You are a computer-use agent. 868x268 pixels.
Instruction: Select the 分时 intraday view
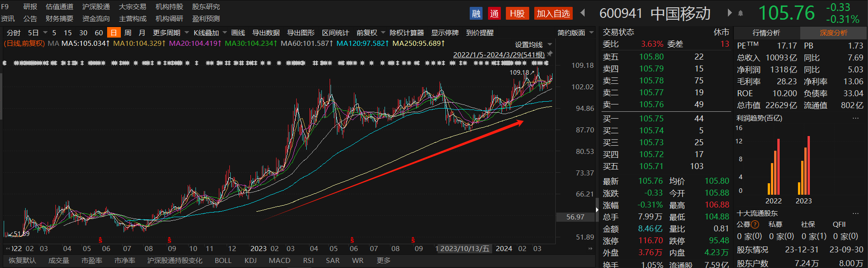(x=14, y=33)
